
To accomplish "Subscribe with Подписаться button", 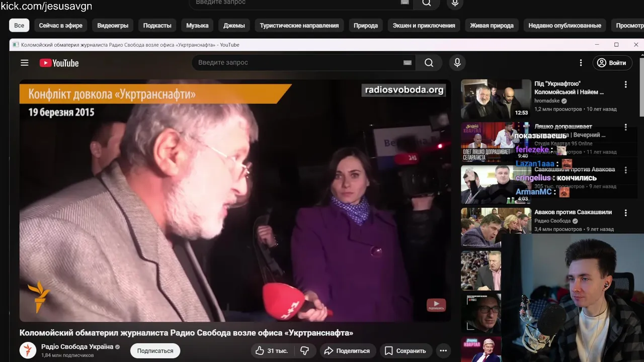I will 155,351.
